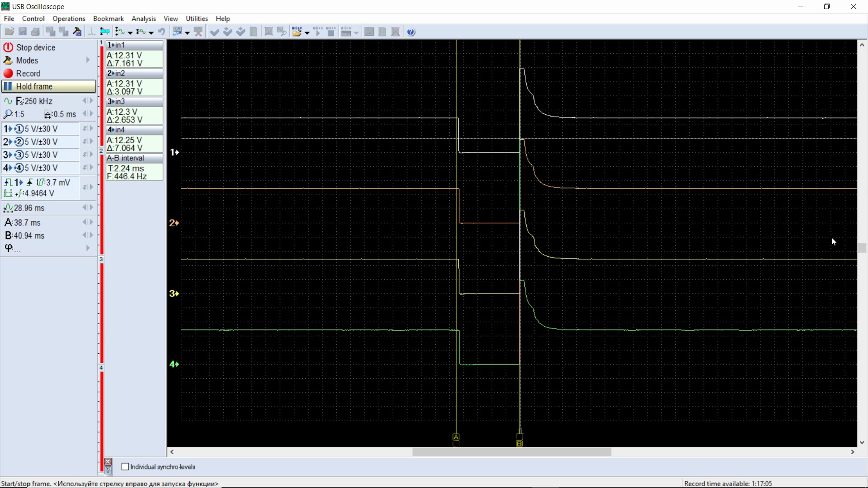Click the Stop device power icon

pos(8,47)
